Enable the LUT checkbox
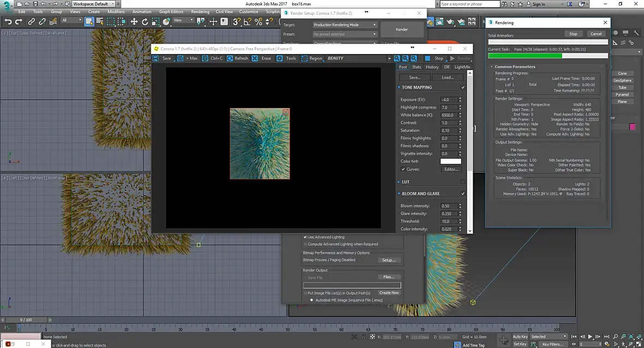644x348 pixels. point(463,182)
